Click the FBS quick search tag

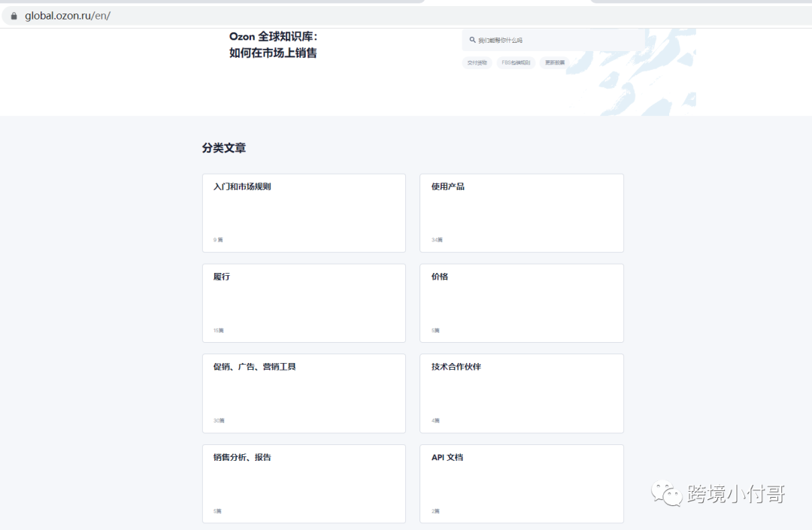tap(516, 62)
